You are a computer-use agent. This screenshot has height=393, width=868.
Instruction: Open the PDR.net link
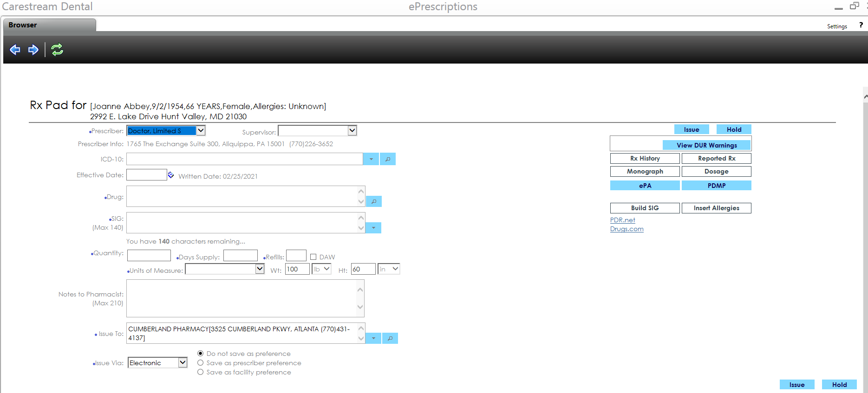(622, 220)
